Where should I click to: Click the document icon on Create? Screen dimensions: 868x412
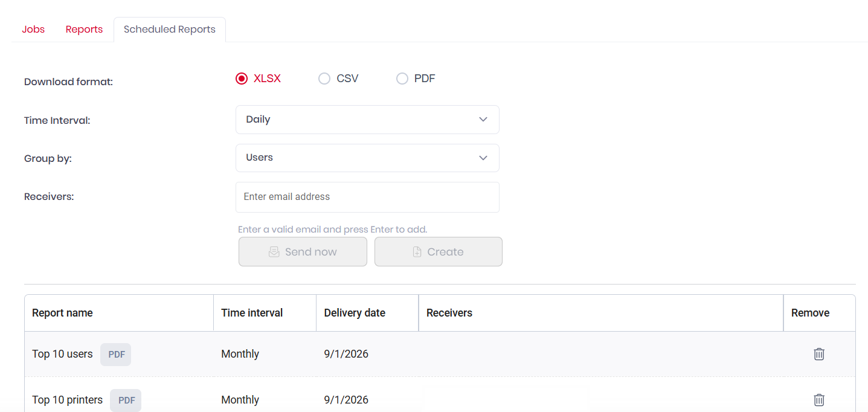point(417,252)
